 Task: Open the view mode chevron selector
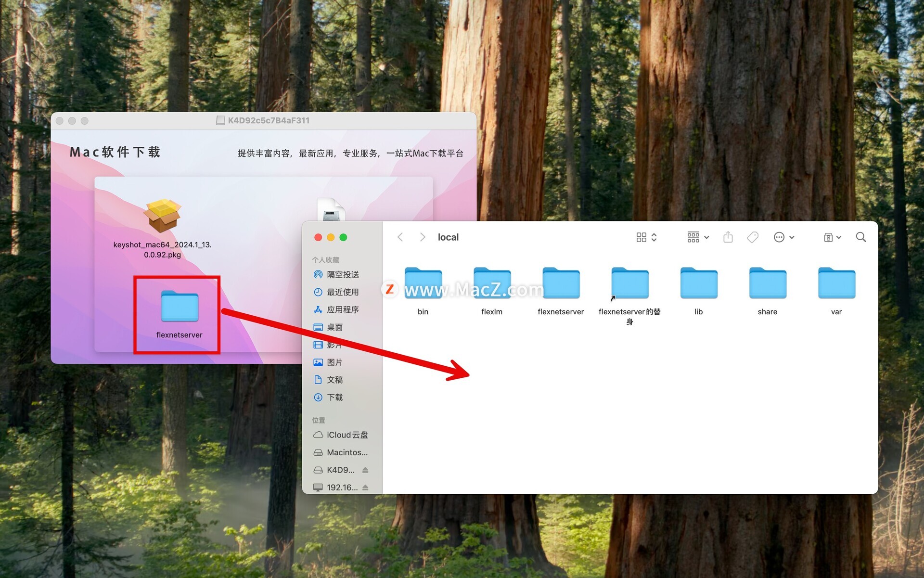coord(654,237)
